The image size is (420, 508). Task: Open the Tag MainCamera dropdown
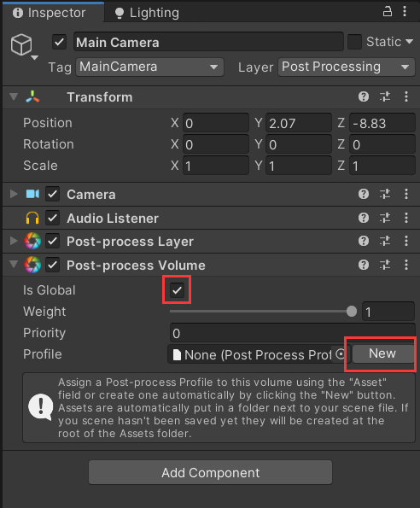(x=149, y=67)
